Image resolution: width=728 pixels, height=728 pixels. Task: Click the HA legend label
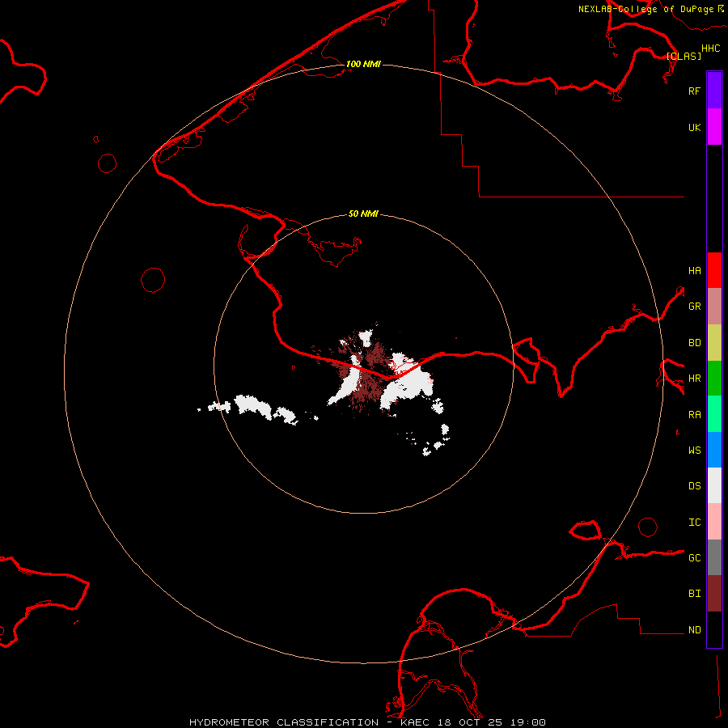[694, 270]
